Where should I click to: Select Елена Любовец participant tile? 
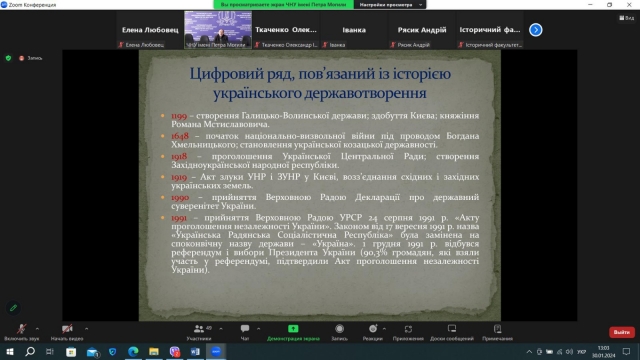pyautogui.click(x=150, y=30)
